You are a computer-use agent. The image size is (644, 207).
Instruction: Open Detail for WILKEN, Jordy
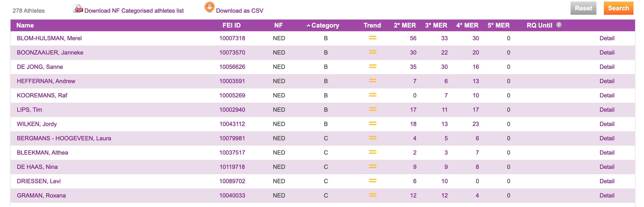tap(607, 124)
